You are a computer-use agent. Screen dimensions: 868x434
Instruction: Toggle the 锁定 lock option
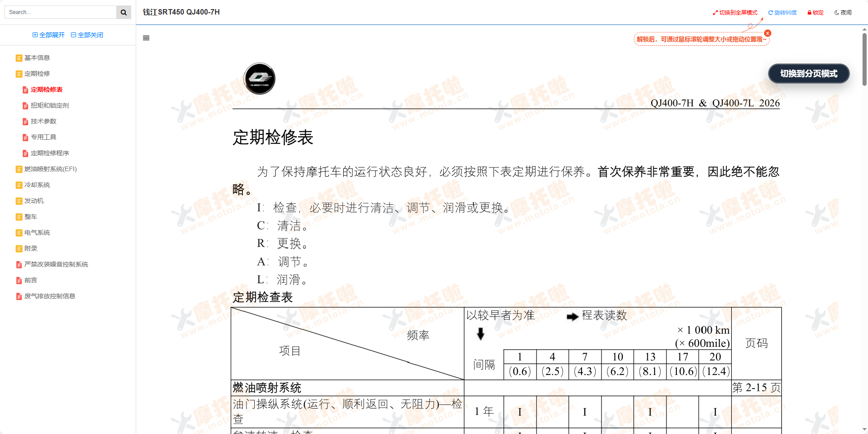pyautogui.click(x=815, y=13)
